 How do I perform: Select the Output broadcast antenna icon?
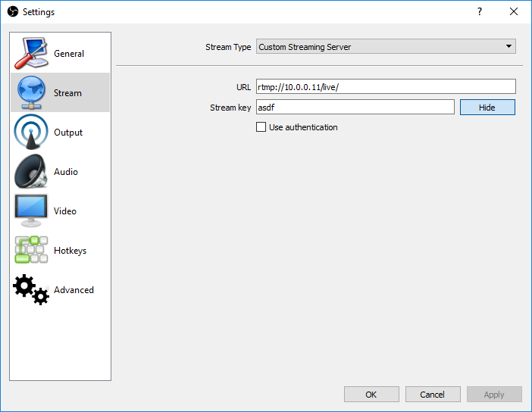click(x=31, y=133)
